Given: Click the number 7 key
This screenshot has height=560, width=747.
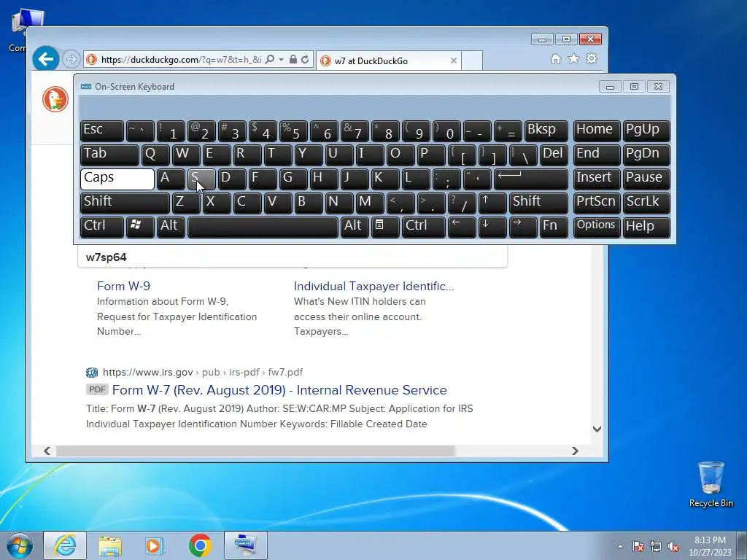Looking at the screenshot, I should pos(355,131).
